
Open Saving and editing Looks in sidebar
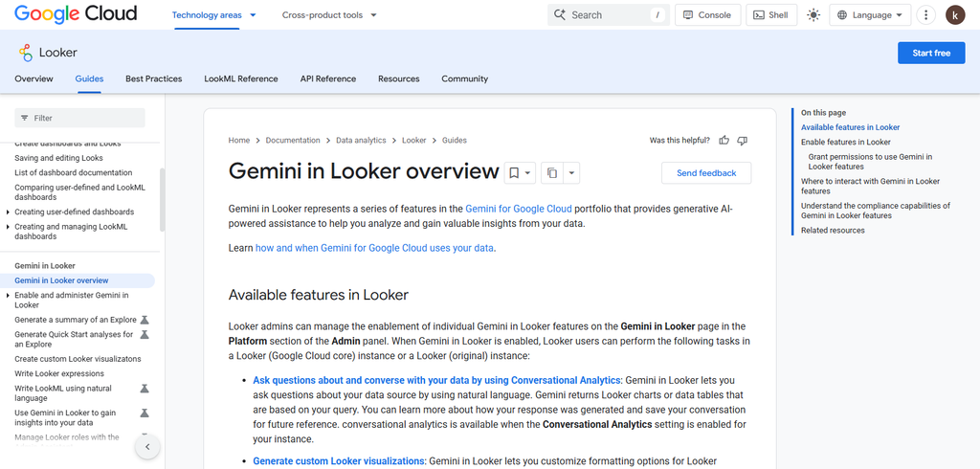[x=58, y=158]
